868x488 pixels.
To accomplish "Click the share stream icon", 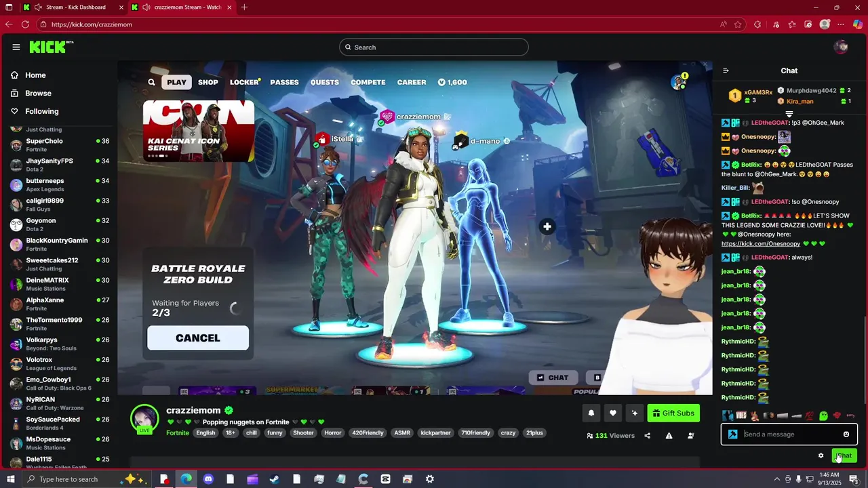I will (647, 436).
